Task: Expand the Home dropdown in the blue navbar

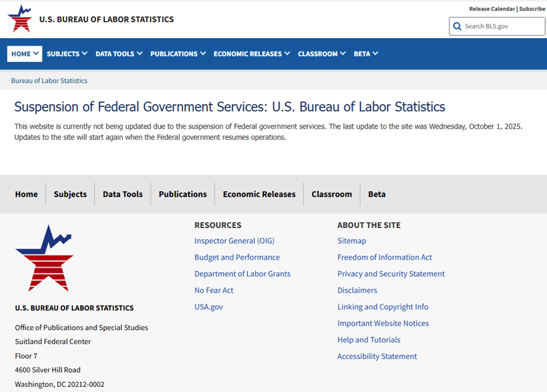Action: tap(25, 54)
